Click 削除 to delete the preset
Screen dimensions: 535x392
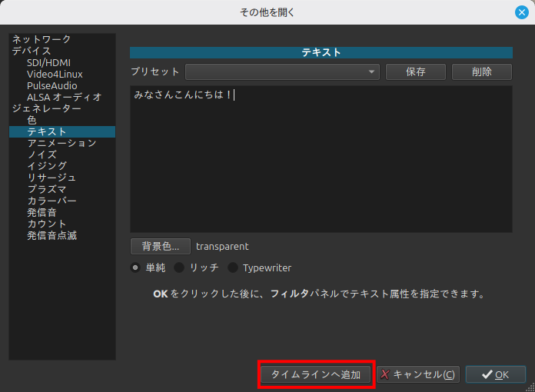coord(481,71)
